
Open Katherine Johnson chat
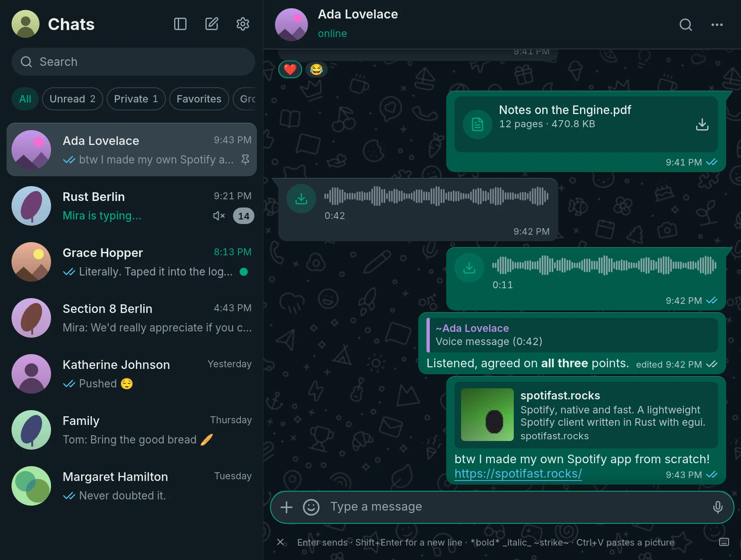132,374
